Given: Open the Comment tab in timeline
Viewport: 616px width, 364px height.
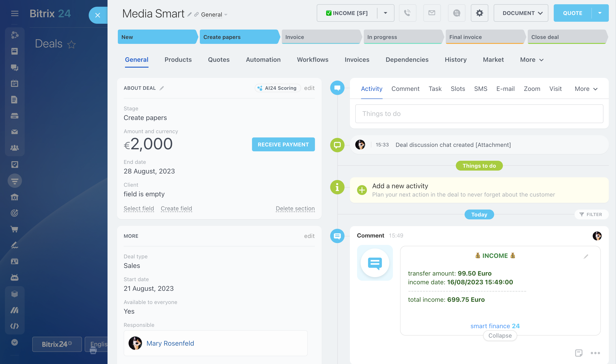Looking at the screenshot, I should point(405,89).
